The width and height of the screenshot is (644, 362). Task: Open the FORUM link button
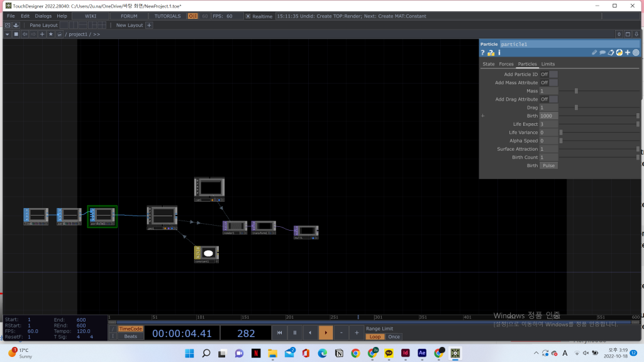(x=129, y=16)
